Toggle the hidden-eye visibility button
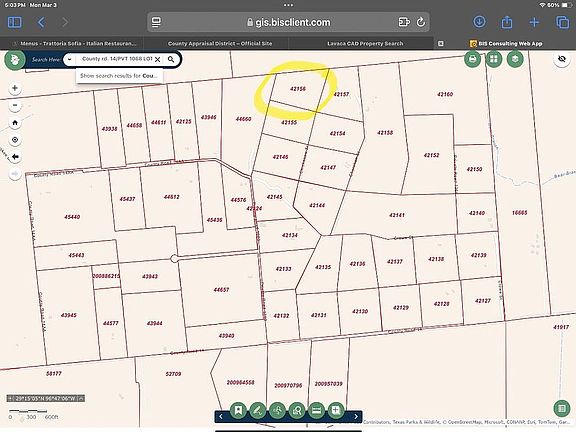 tap(562, 59)
